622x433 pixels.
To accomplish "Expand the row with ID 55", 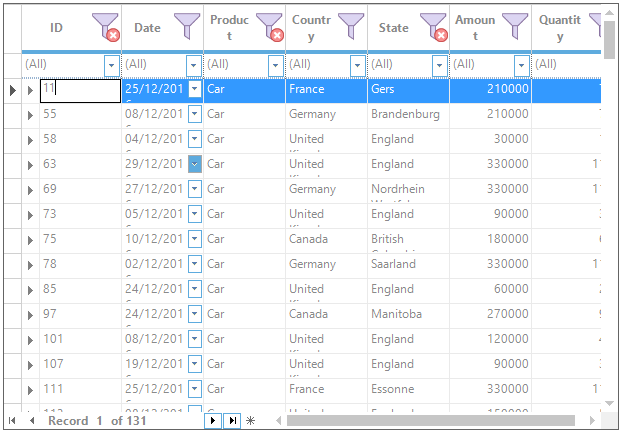I will (31, 115).
